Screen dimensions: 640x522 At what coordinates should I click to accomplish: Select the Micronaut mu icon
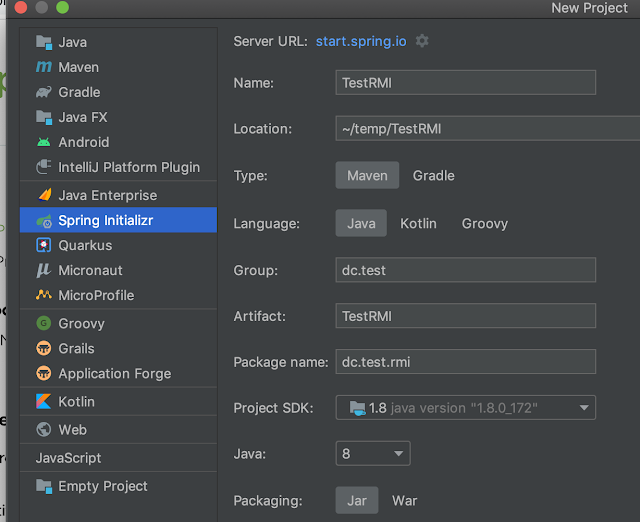(x=44, y=270)
